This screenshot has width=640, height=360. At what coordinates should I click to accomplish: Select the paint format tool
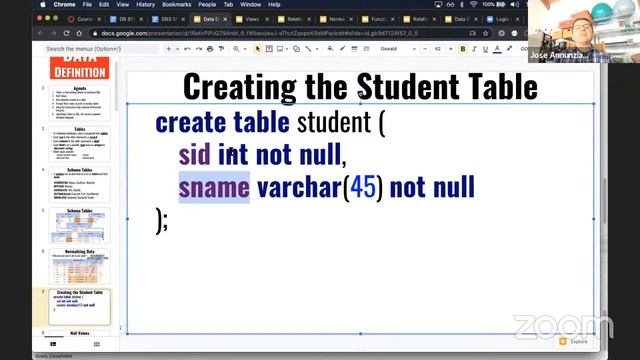tap(221, 49)
